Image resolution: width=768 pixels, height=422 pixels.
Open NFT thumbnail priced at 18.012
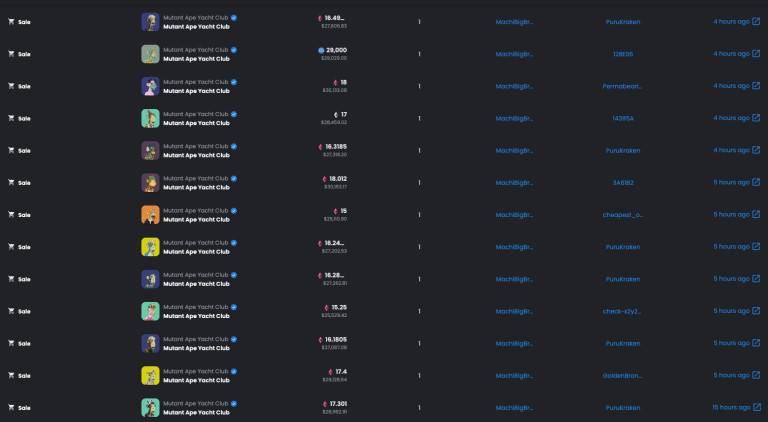pyautogui.click(x=150, y=182)
